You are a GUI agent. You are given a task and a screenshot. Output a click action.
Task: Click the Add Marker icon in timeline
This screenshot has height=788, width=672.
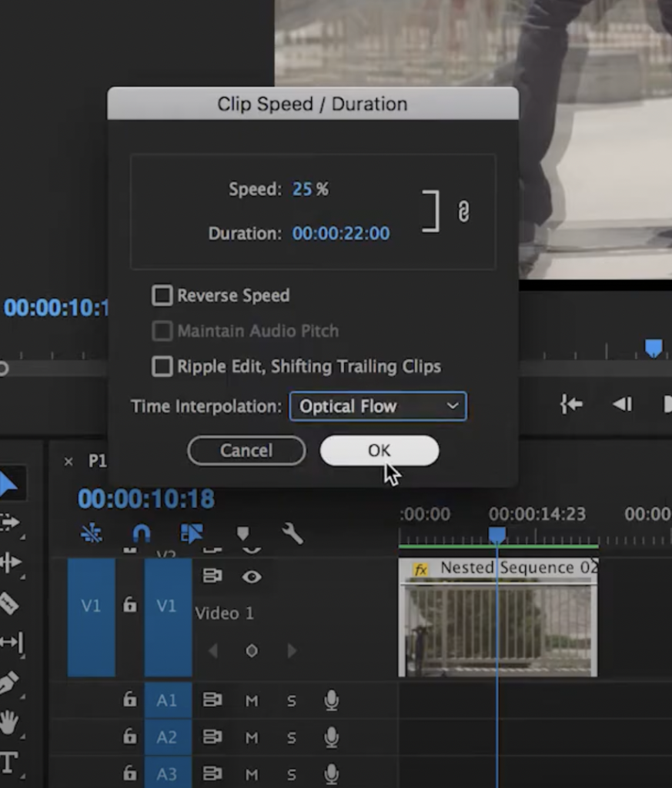pos(242,533)
